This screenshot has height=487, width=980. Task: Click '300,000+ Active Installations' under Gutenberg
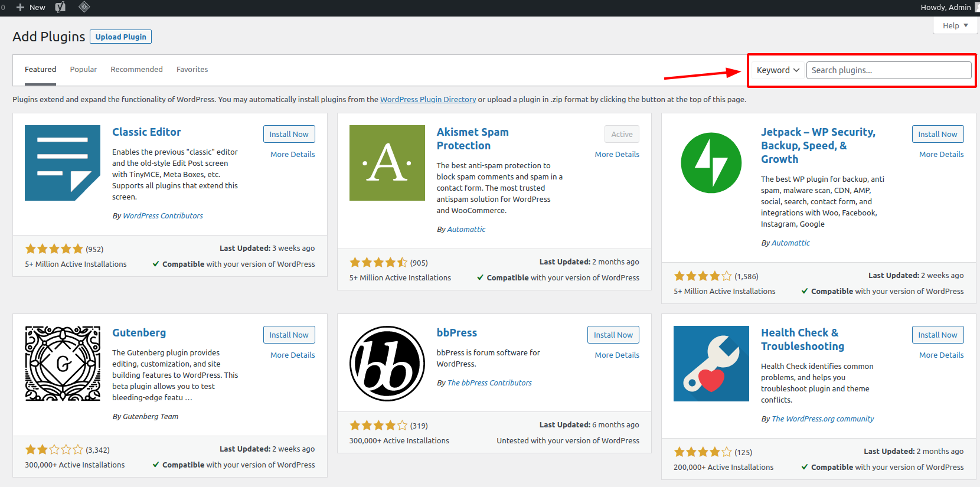pos(75,465)
